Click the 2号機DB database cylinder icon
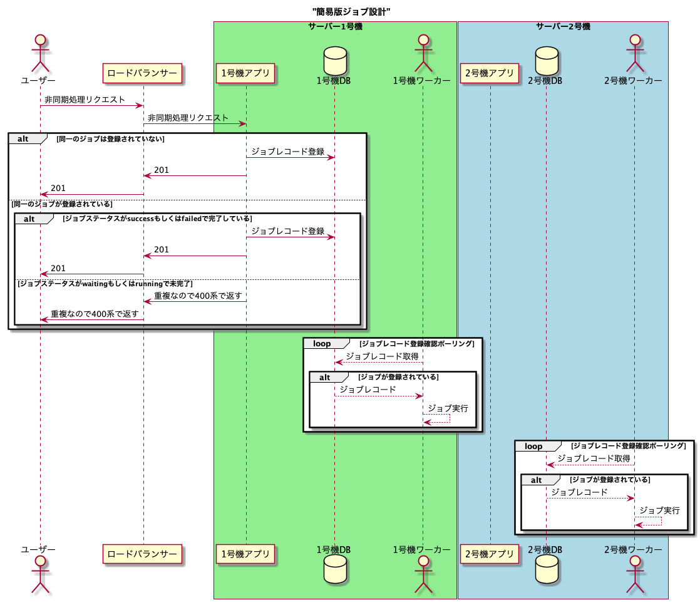The image size is (700, 605). [x=547, y=59]
